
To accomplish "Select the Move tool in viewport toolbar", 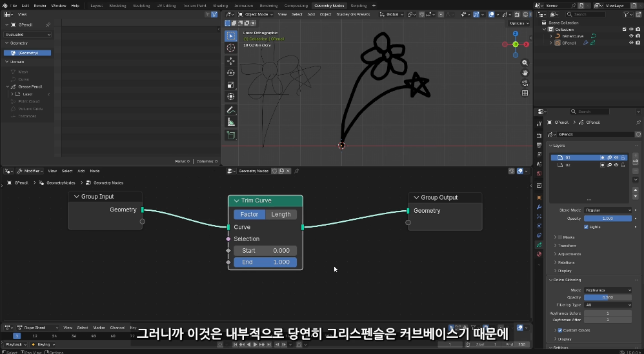I will pyautogui.click(x=231, y=61).
